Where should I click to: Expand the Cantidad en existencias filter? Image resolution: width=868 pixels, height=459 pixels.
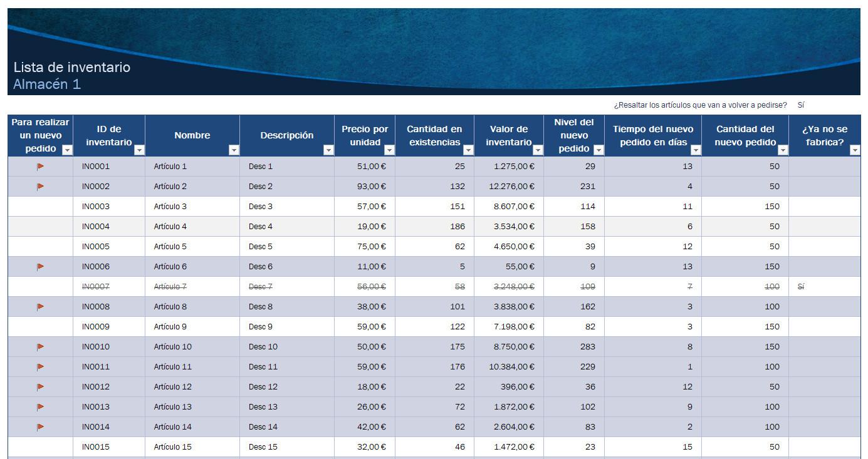[x=468, y=150]
